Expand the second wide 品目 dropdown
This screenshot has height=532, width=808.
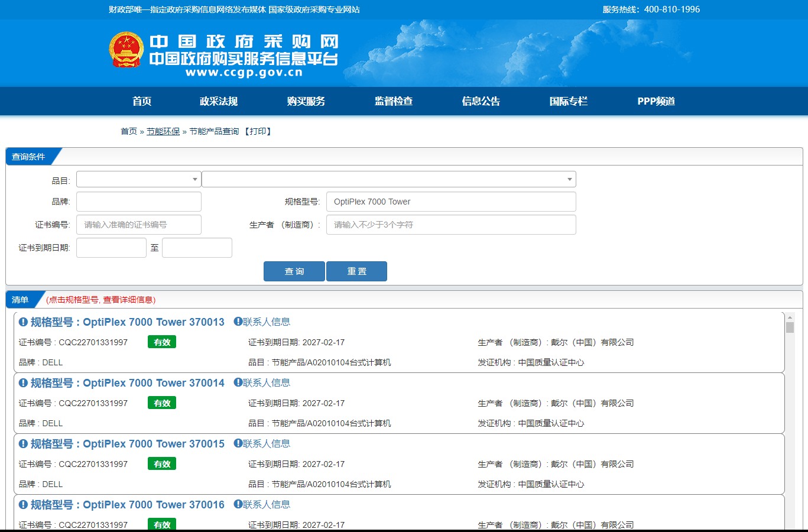pos(388,179)
